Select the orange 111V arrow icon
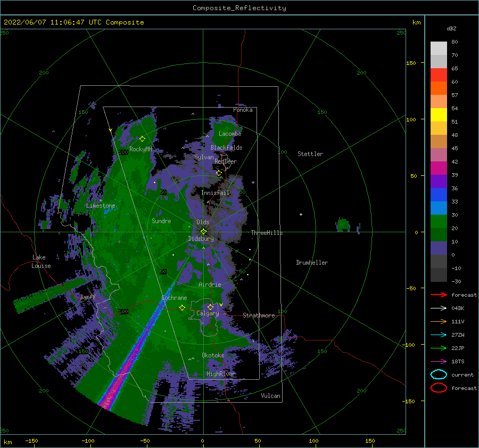479x448 pixels. click(x=439, y=321)
